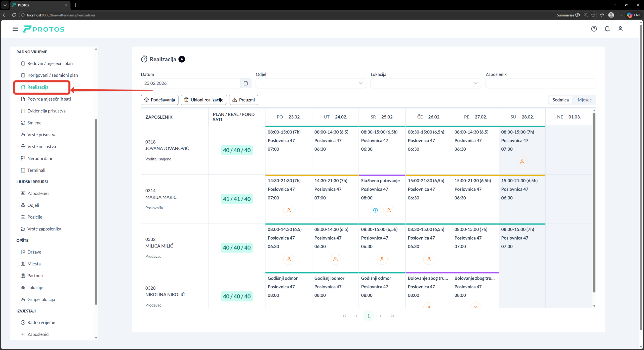Favorite this page with star icon
This screenshot has height=350, width=644.
coord(593,15)
